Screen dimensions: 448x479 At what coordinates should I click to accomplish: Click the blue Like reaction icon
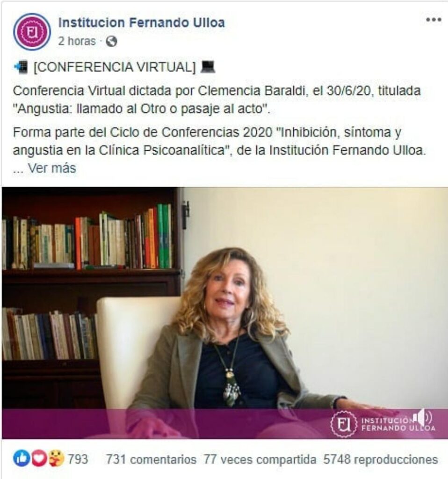click(x=22, y=458)
